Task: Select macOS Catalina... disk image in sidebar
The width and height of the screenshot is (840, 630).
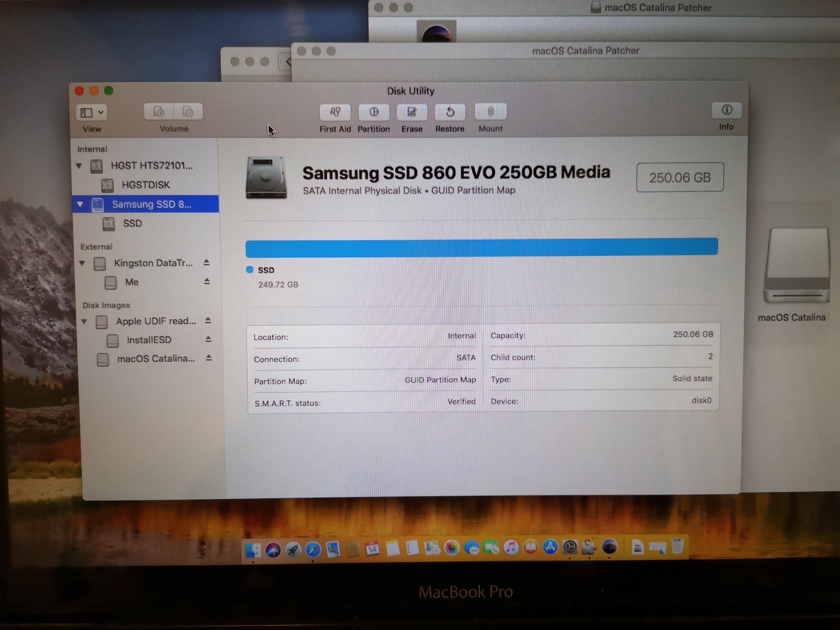Action: [156, 359]
